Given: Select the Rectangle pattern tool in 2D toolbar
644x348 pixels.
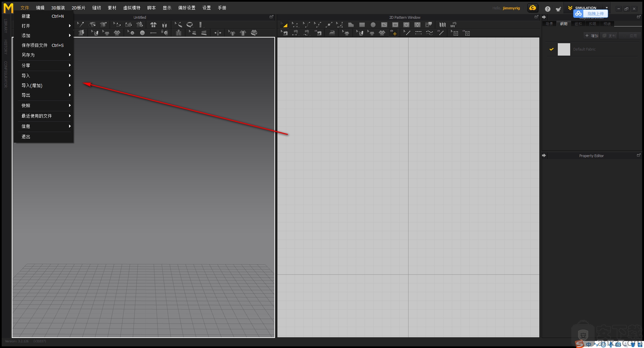Looking at the screenshot, I should point(362,25).
